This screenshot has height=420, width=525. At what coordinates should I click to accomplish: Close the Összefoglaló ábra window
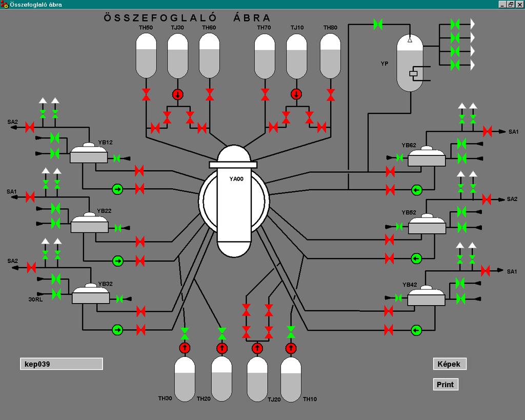(519, 4)
